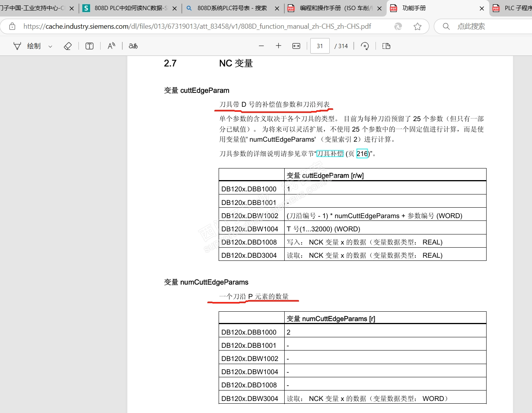The height and width of the screenshot is (413, 532).
Task: Close the 编程和操作手册 tab
Action: [x=379, y=8]
